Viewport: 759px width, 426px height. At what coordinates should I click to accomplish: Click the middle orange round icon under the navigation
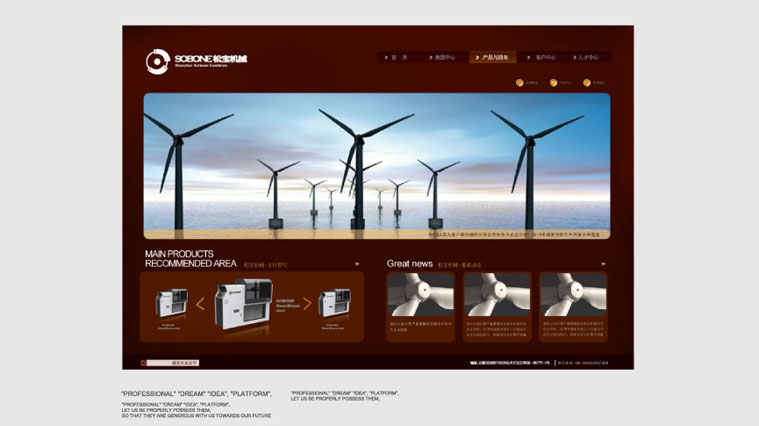pyautogui.click(x=553, y=83)
